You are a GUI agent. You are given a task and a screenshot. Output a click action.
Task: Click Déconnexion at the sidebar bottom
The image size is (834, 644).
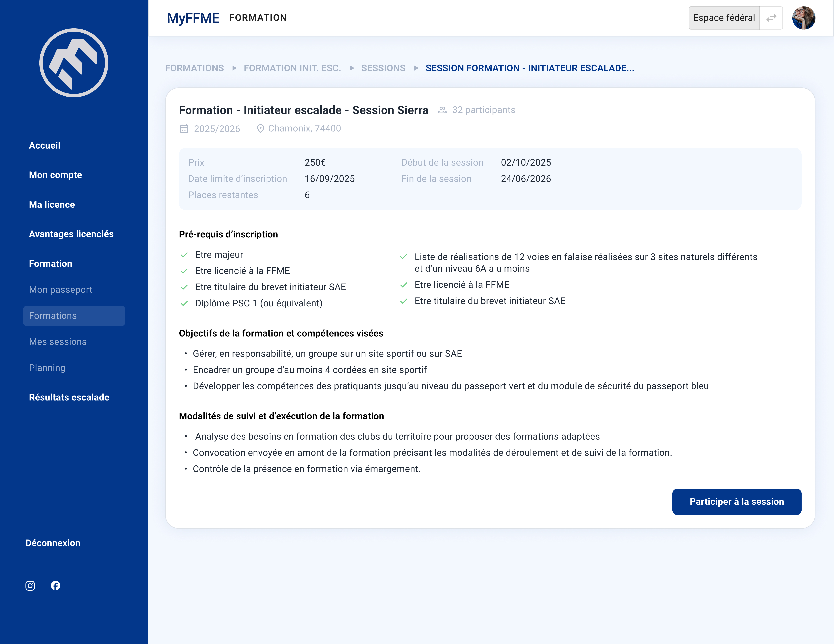pos(53,543)
